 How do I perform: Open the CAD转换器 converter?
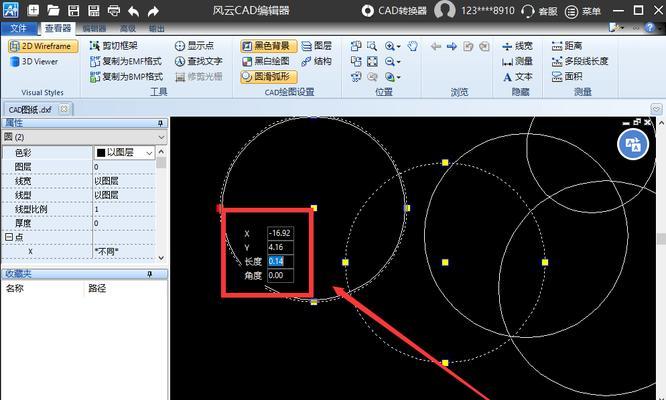coord(394,11)
